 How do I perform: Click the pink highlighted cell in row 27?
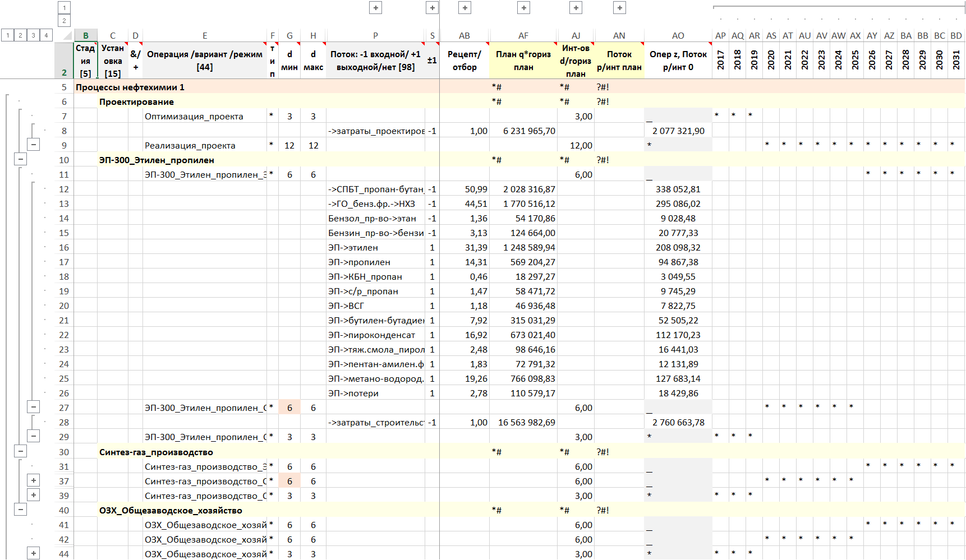coord(289,408)
